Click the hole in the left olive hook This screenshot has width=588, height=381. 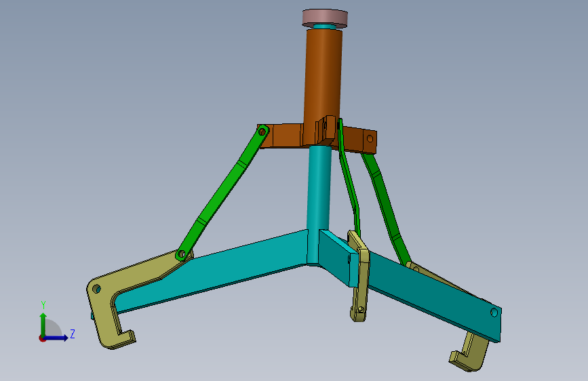tap(96, 289)
